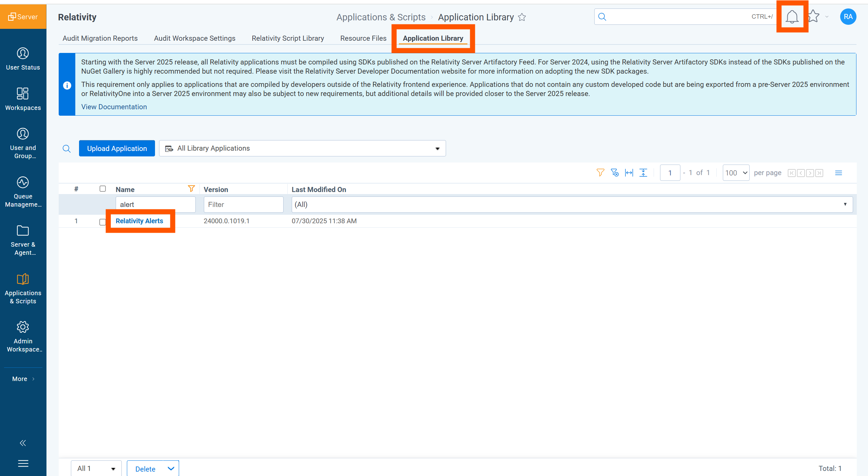Image resolution: width=868 pixels, height=476 pixels.
Task: Open Queue Management from the sidebar
Action: (x=23, y=182)
